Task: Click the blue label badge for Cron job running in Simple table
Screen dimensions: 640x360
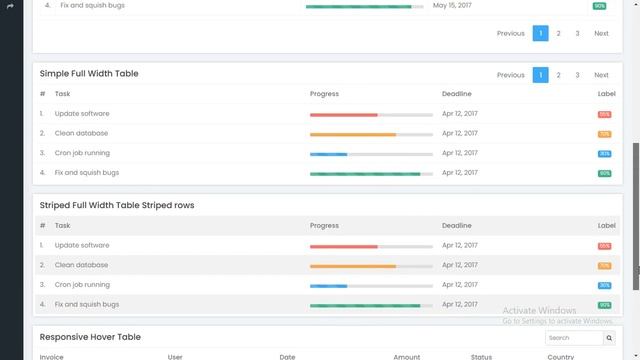Action: pyautogui.click(x=604, y=153)
